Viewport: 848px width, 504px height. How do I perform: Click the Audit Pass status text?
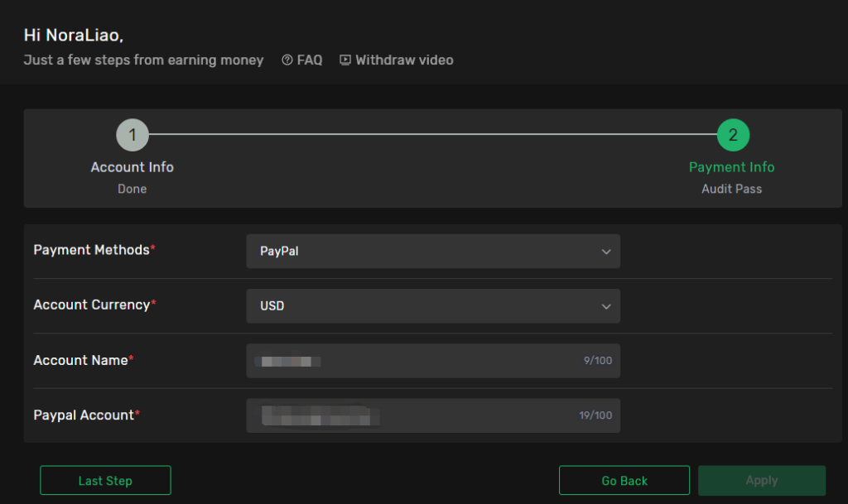(732, 189)
